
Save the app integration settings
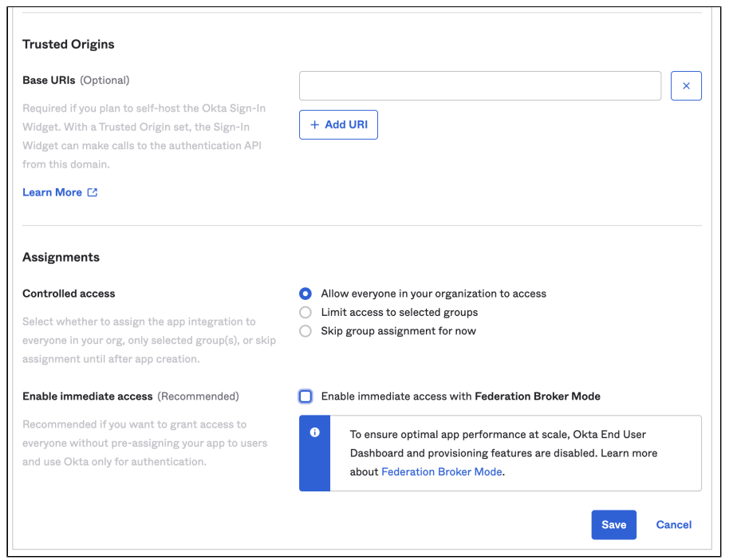613,525
